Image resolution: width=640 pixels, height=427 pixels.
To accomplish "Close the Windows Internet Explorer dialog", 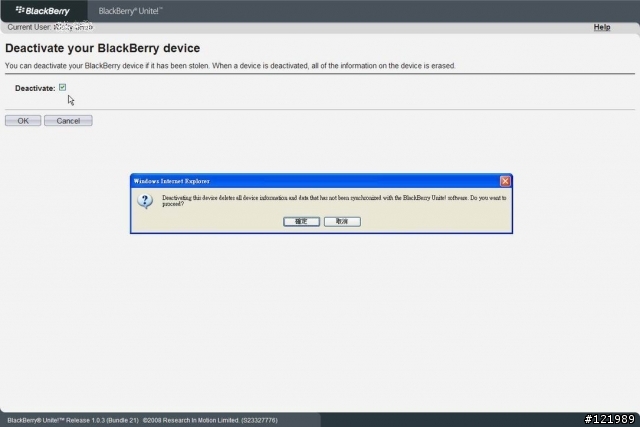I will tap(505, 181).
